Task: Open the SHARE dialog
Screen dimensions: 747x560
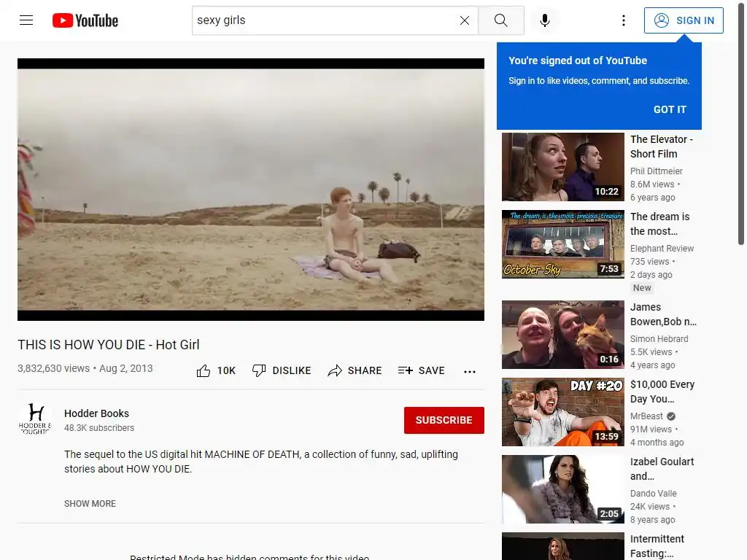Action: click(x=355, y=370)
